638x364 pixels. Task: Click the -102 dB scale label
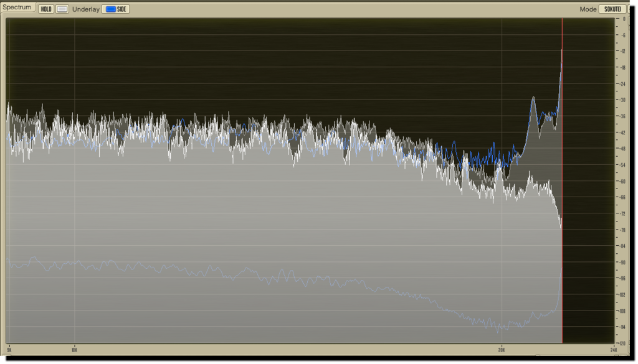(x=622, y=295)
